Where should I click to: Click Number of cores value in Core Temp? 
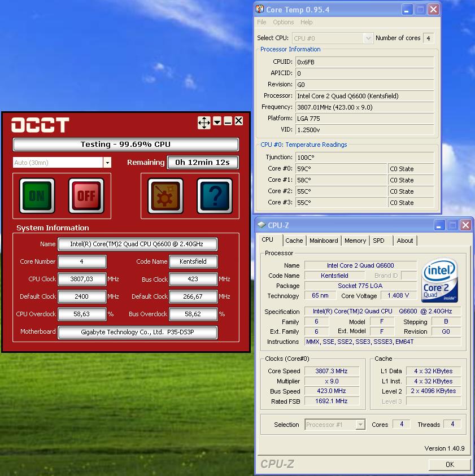tap(429, 38)
